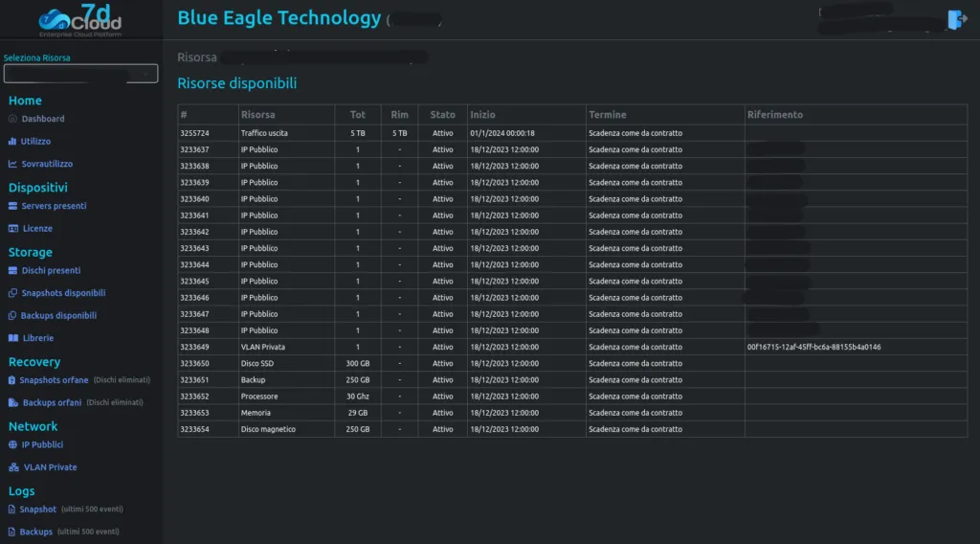This screenshot has width=980, height=544.
Task: Click the logout icon at top right
Action: point(957,19)
